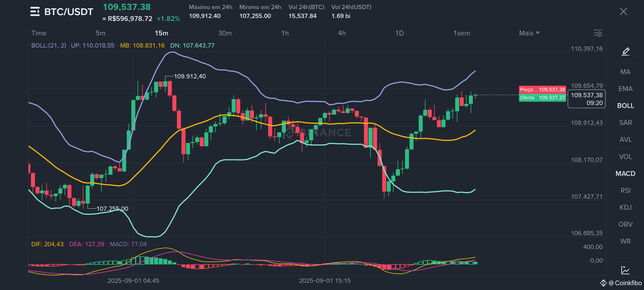Click the green Oferta bid tag
This screenshot has height=290, width=644.
542,98
